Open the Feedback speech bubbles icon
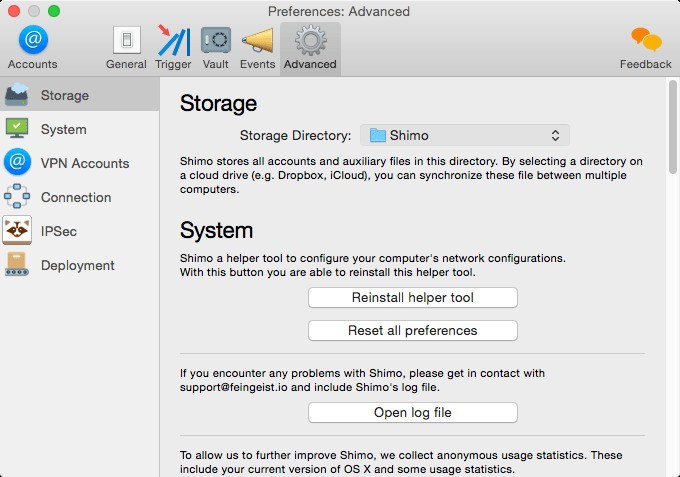 coord(645,41)
